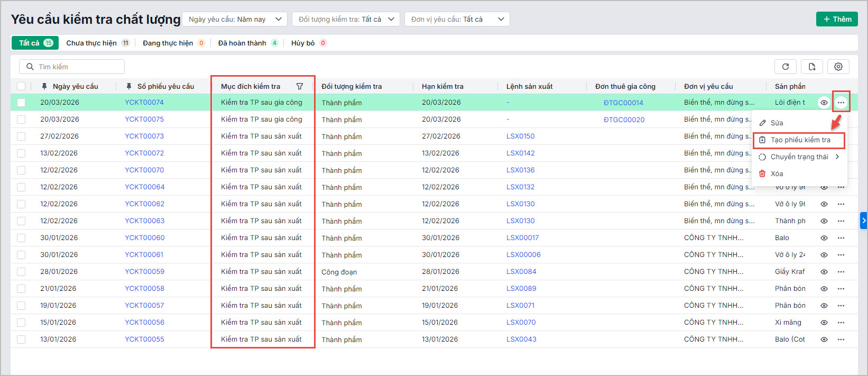Tick the checkbox for the YCKT00075 row
The height and width of the screenshot is (376, 868).
pos(21,120)
